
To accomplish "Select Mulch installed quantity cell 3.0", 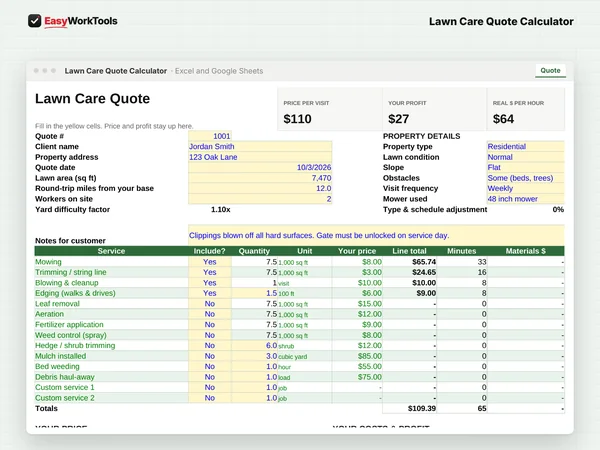I will 254,356.
